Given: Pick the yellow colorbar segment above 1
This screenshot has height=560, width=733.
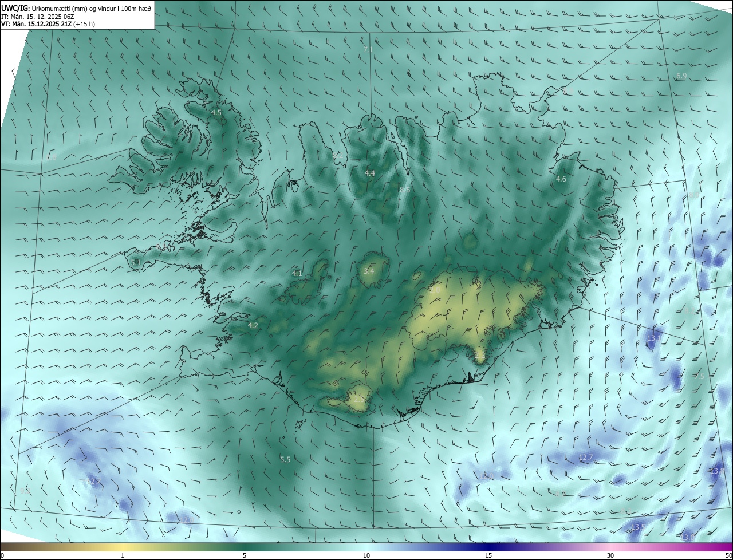Looking at the screenshot, I should coord(123,547).
